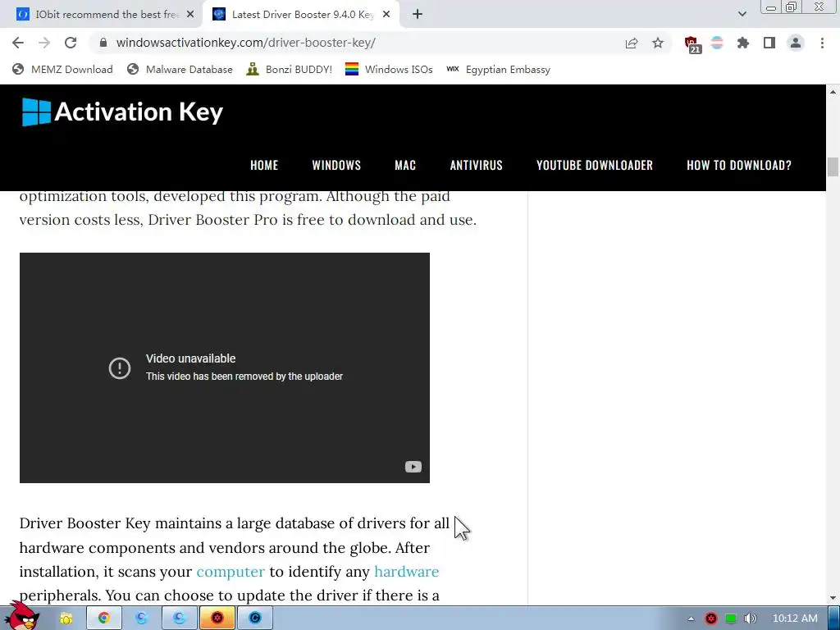Image resolution: width=840 pixels, height=630 pixels.
Task: Open the volume speaker tray icon
Action: click(x=751, y=619)
